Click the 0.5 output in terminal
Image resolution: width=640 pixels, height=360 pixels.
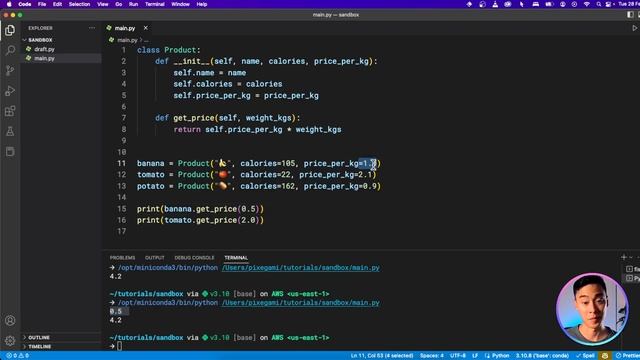[116, 311]
